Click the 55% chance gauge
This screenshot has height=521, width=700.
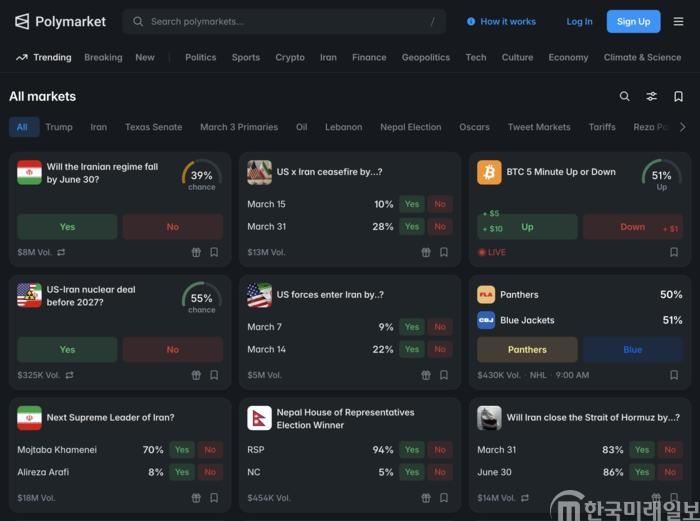pos(202,298)
